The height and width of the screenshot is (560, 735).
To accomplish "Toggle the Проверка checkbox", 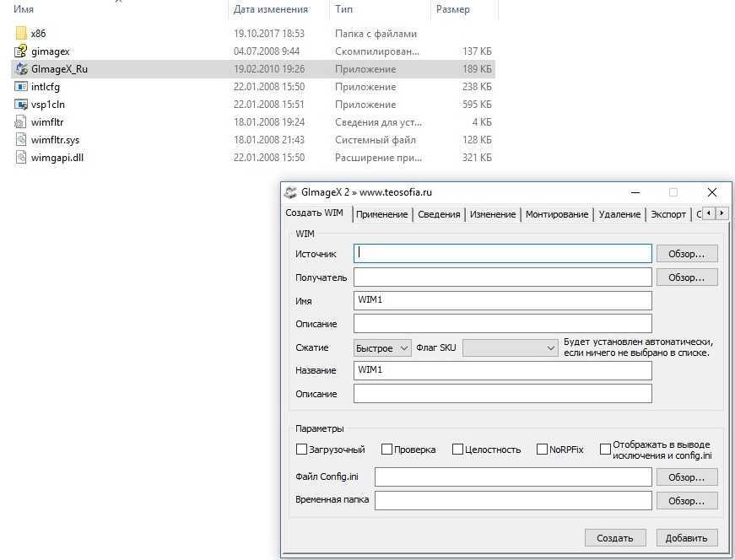I will tap(386, 450).
